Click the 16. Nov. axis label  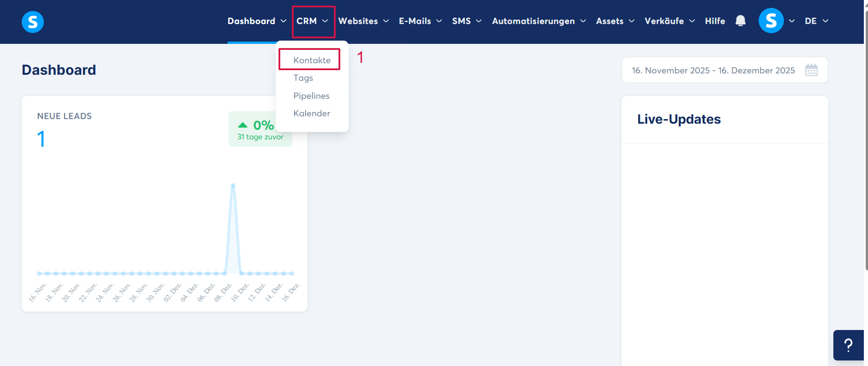[x=38, y=293]
